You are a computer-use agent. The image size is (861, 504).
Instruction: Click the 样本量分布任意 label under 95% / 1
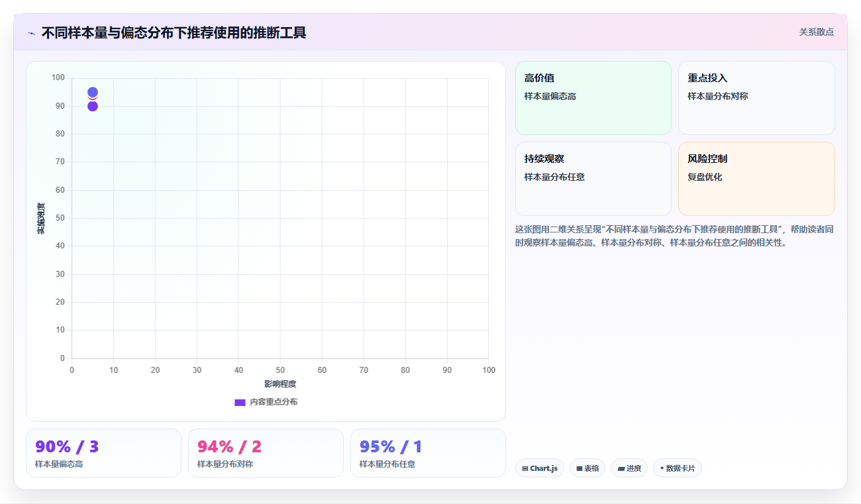[x=387, y=464]
